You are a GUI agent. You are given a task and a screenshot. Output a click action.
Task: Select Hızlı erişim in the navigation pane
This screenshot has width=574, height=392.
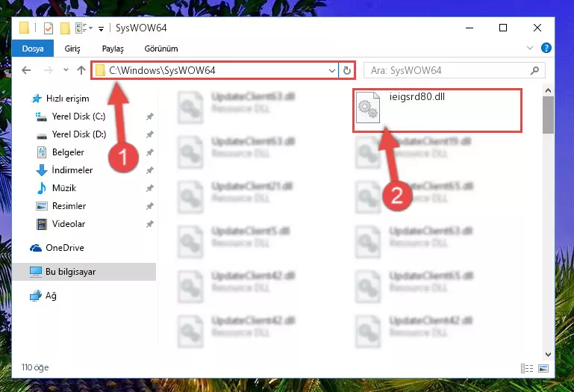coord(68,99)
